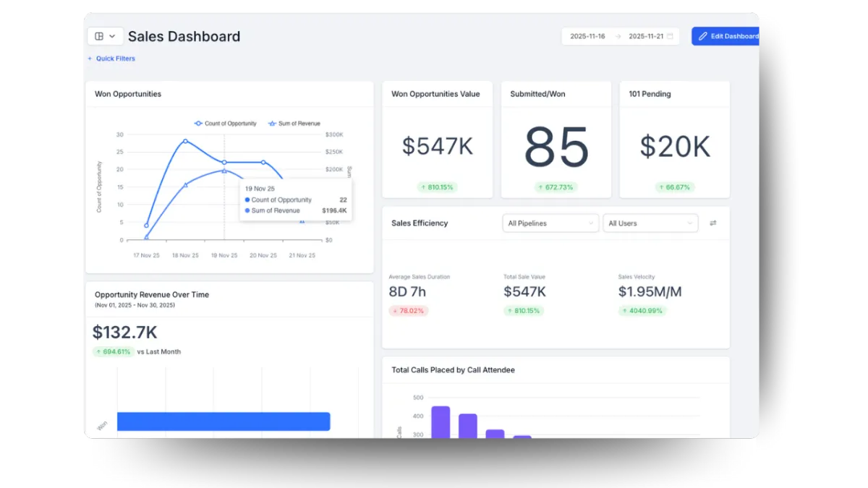This screenshot has height=488, width=868.
Task: Click the blue Won revenue bar
Action: [224, 421]
